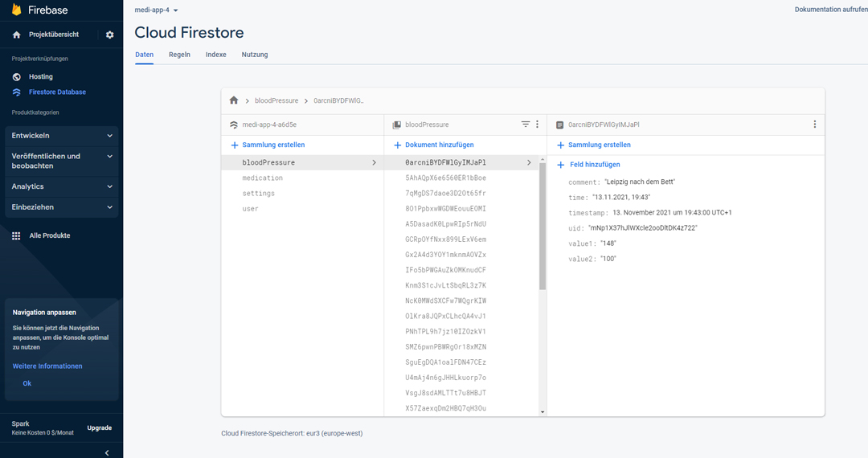Image resolution: width=868 pixels, height=458 pixels.
Task: Click the comment field value Leipzig nach dem Bett
Action: coord(640,182)
